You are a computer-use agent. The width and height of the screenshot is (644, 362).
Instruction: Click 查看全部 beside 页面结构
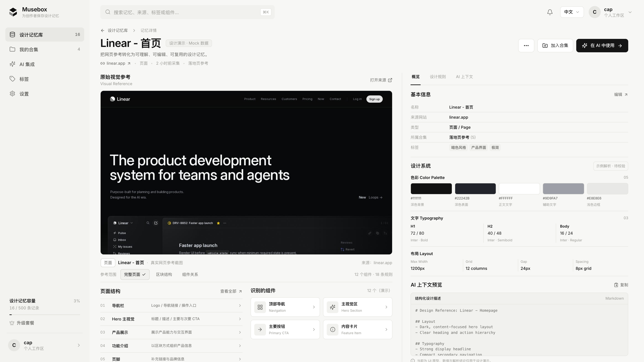coord(231,291)
